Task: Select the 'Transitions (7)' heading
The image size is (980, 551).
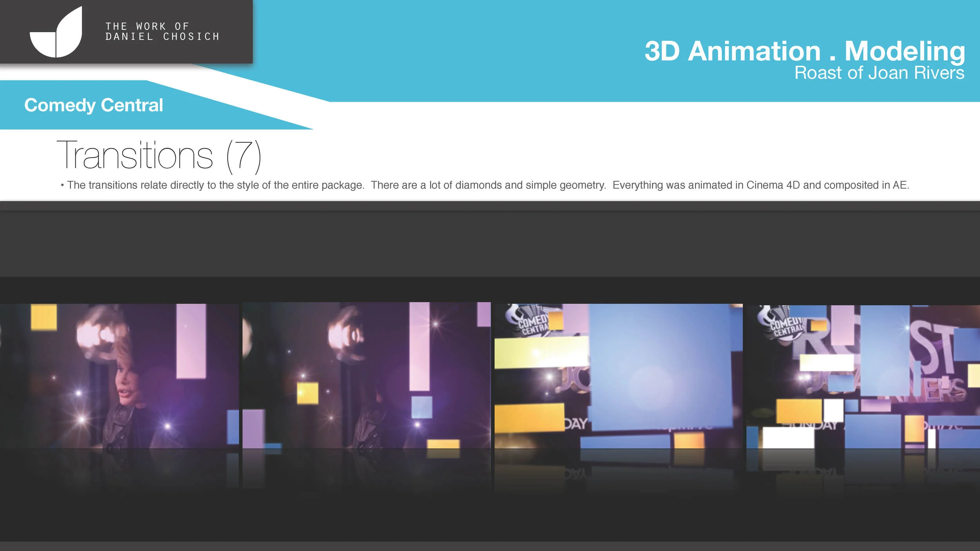Action: coord(159,156)
